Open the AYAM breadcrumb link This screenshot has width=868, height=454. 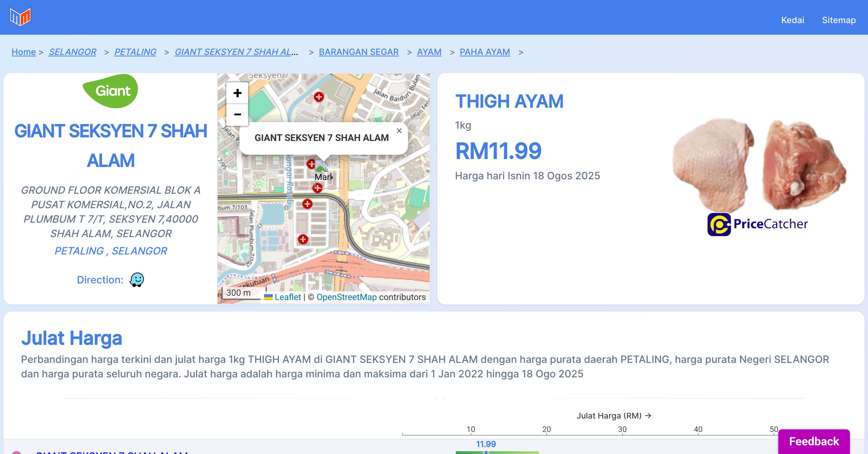[x=429, y=52]
